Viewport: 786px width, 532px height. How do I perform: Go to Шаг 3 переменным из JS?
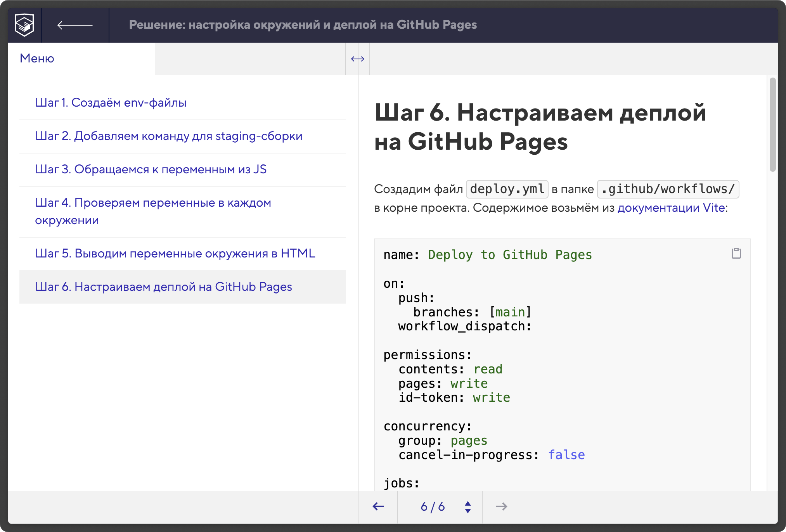coord(151,169)
